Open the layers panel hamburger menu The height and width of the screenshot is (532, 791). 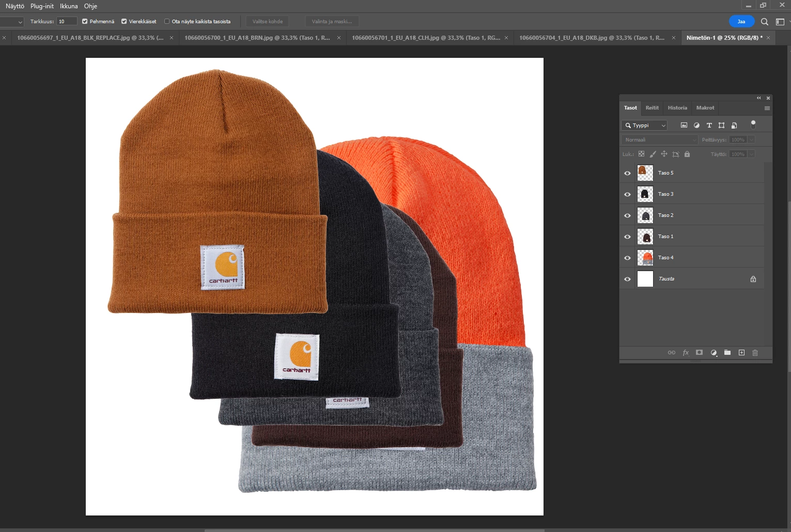click(767, 108)
